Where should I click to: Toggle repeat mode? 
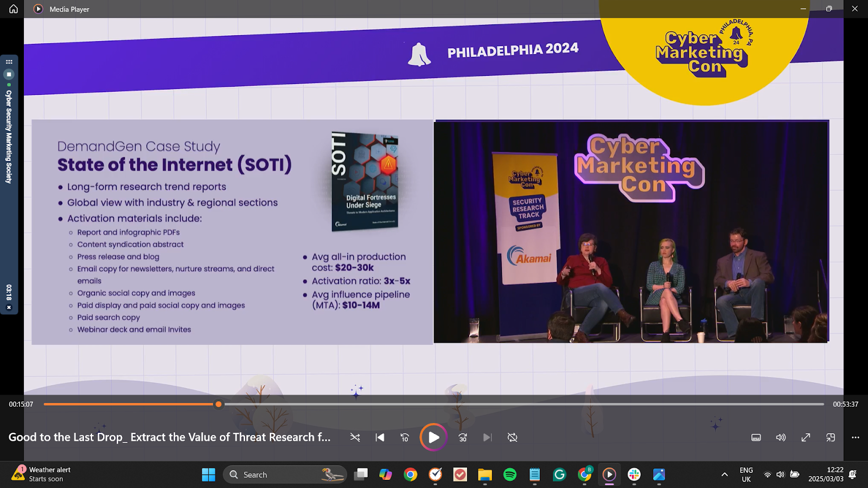pyautogui.click(x=512, y=437)
